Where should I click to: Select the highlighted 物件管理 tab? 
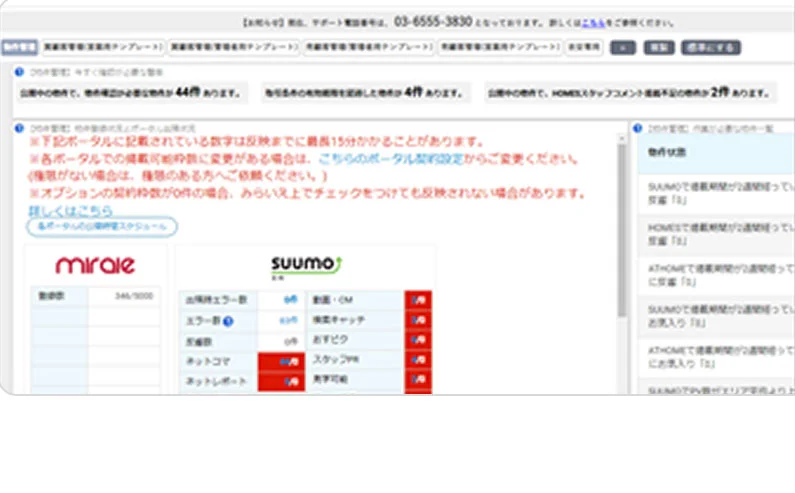[20, 47]
